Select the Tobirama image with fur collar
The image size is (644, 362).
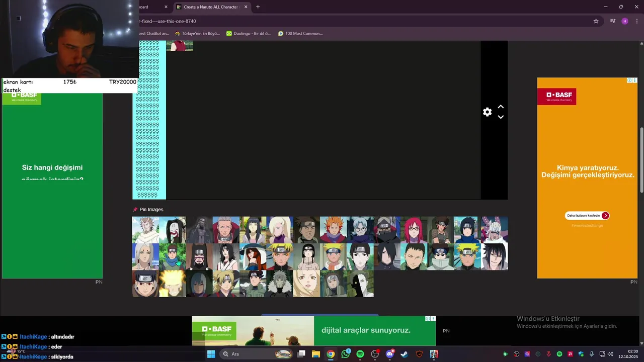tap(280, 284)
